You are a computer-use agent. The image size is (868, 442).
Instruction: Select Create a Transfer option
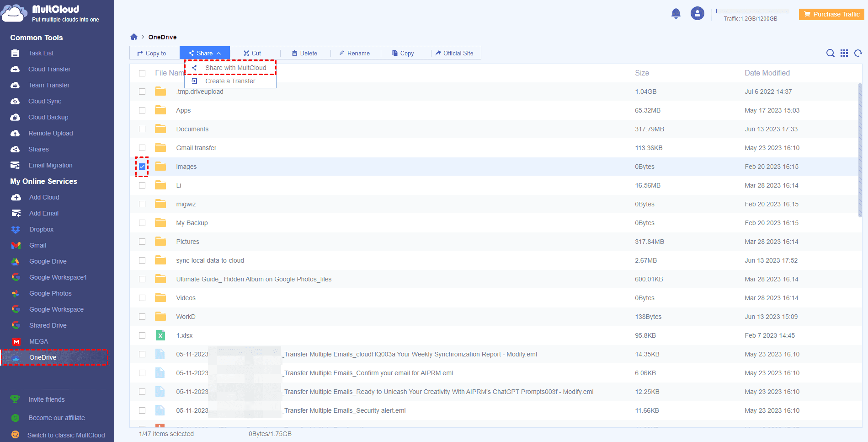[230, 81]
